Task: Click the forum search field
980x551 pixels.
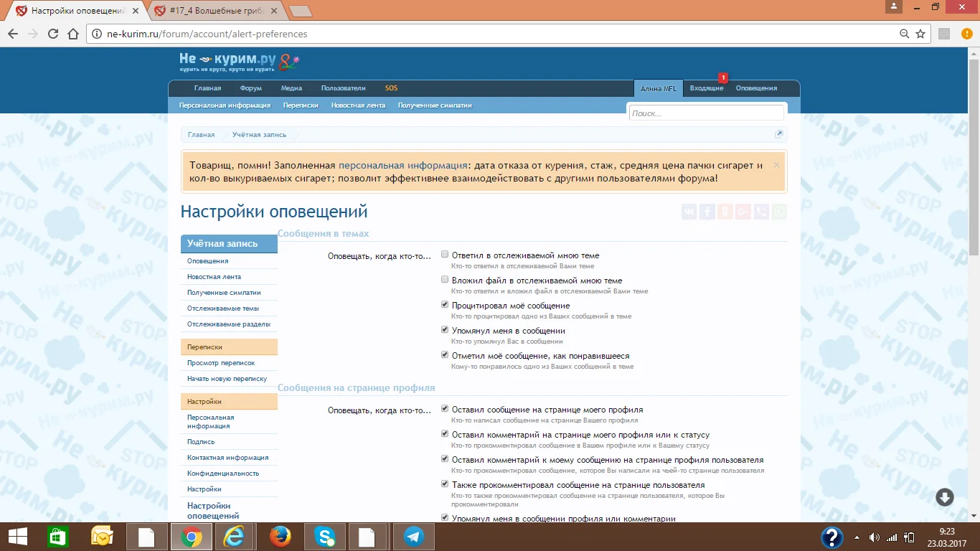Action: [706, 113]
